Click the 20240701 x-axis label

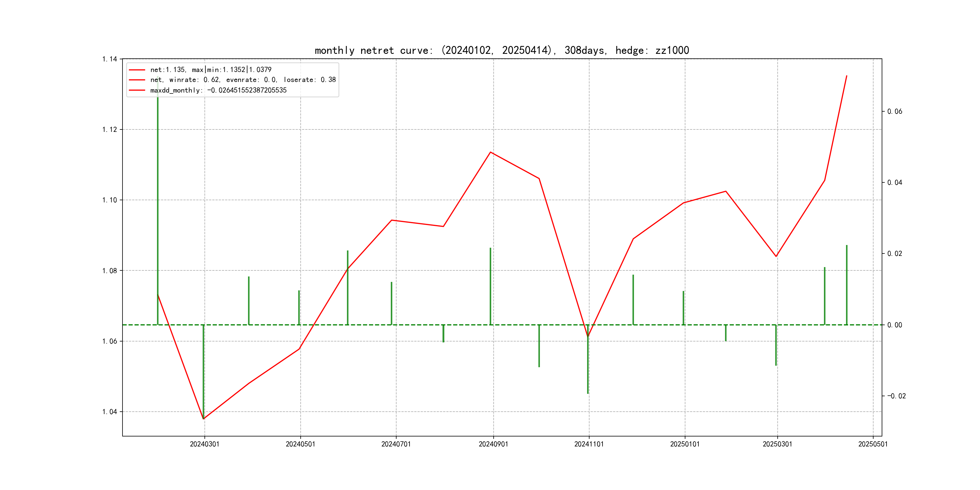[396, 444]
